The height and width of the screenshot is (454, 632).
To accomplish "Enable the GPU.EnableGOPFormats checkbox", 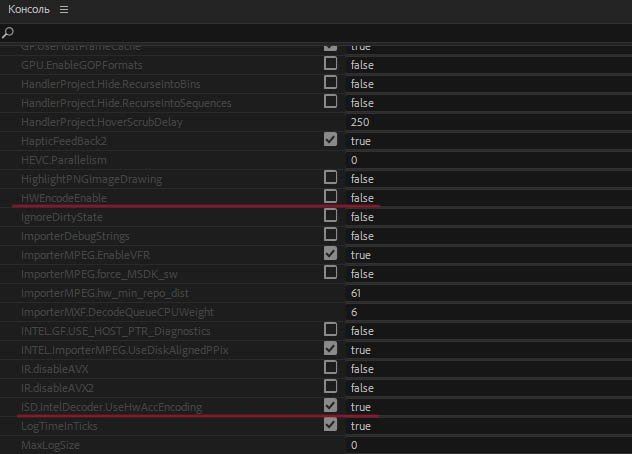I will (x=331, y=63).
